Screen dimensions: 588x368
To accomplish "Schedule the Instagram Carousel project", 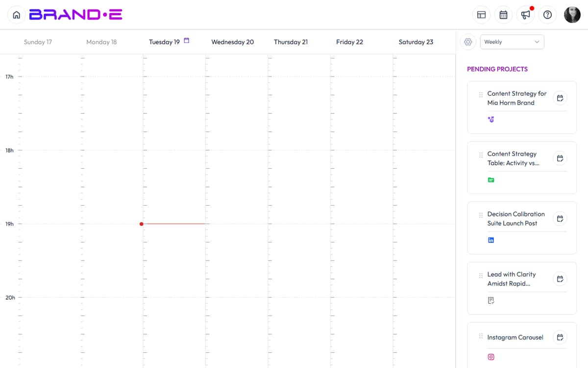I will tap(560, 337).
